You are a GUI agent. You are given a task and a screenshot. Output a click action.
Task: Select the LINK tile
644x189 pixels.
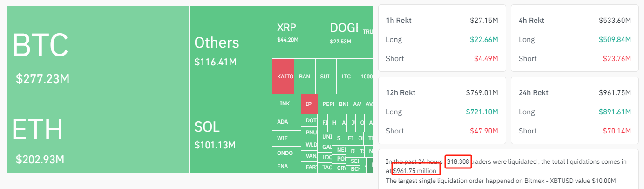tap(286, 104)
